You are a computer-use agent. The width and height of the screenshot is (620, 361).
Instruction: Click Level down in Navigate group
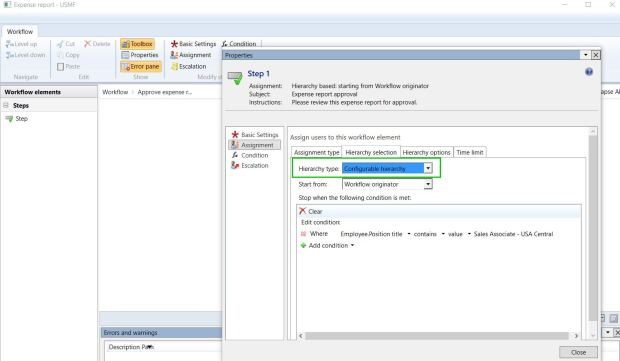pyautogui.click(x=25, y=55)
